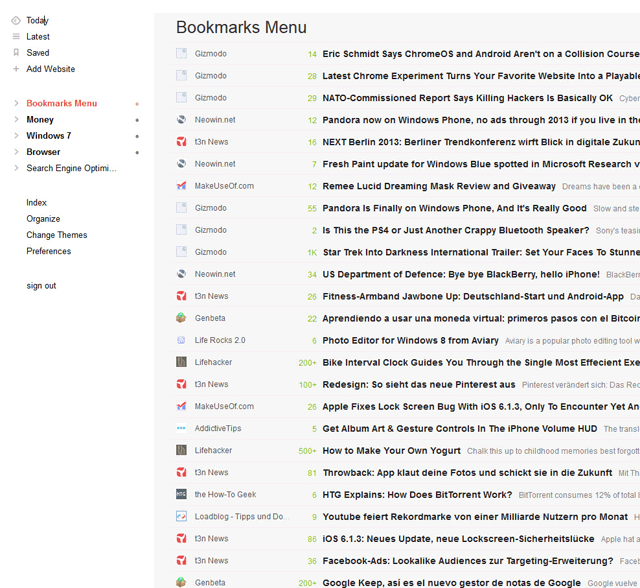
Task: Click Loadblog favicon on Youtube Rekordmarke row
Action: (x=181, y=516)
